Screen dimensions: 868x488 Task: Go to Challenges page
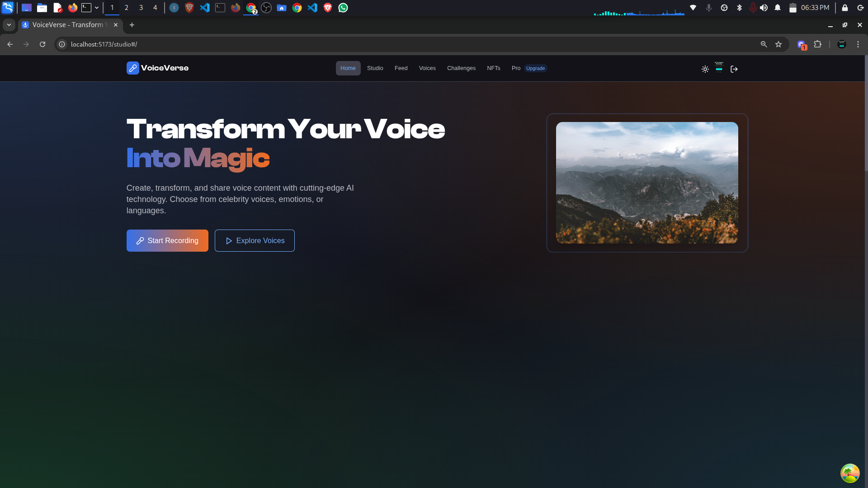pos(461,68)
